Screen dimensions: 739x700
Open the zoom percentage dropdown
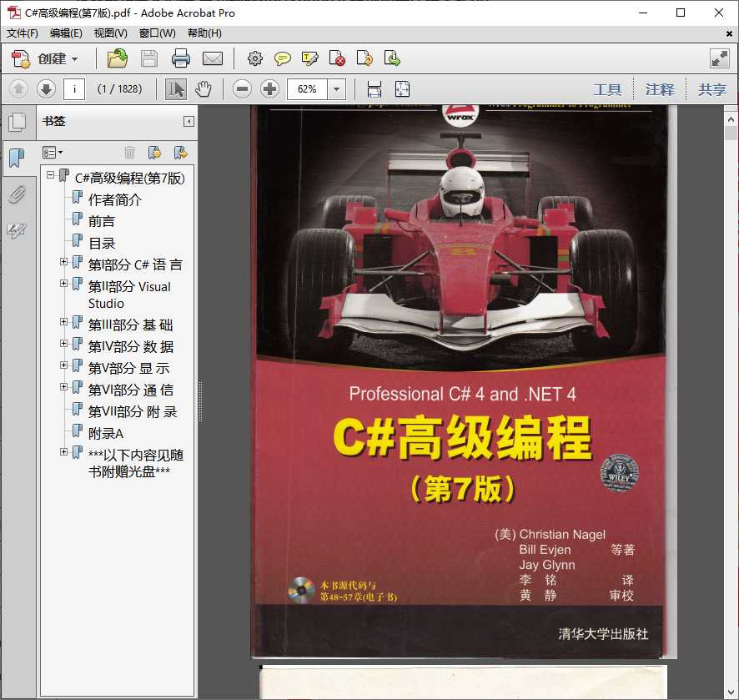(x=335, y=89)
